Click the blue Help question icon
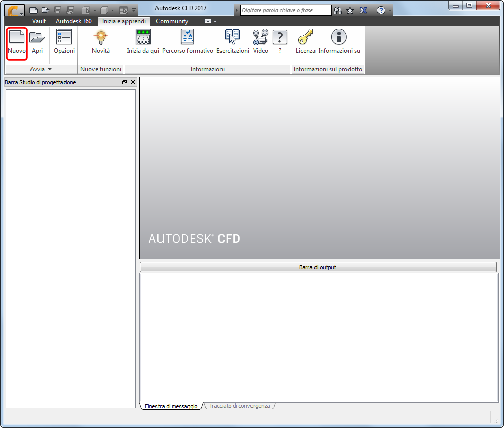Image resolution: width=504 pixels, height=428 pixels. pyautogui.click(x=381, y=10)
